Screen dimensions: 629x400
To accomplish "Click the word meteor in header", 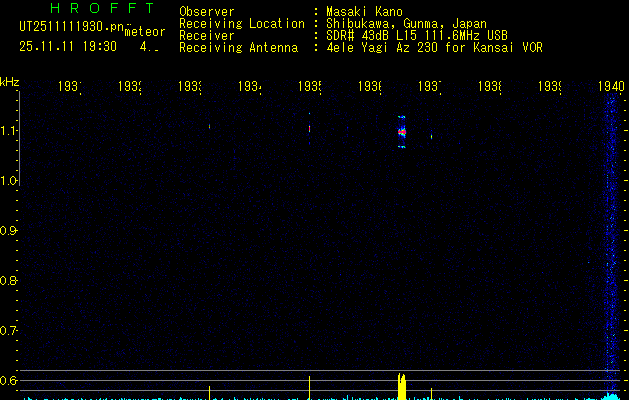I will 145,32.
